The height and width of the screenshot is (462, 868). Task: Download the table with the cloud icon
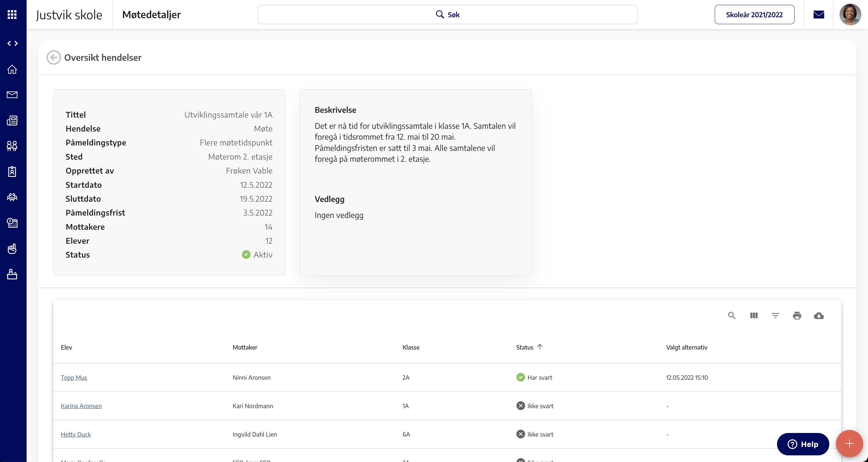[819, 316]
